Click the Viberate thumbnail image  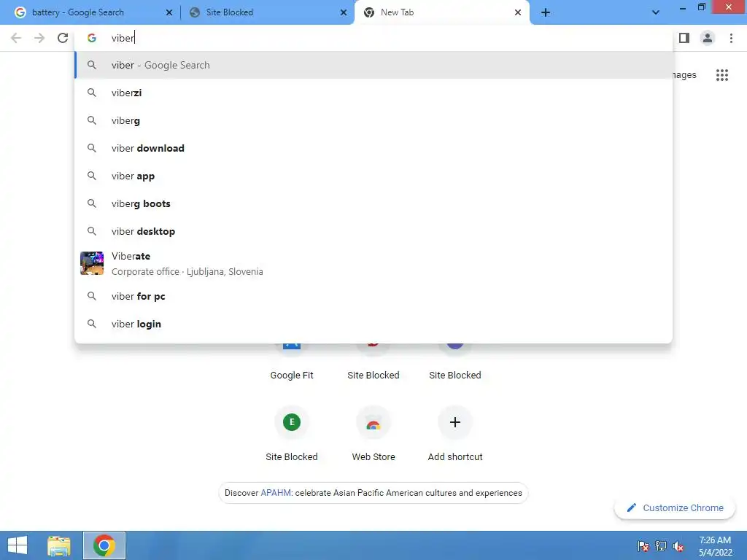(x=92, y=263)
